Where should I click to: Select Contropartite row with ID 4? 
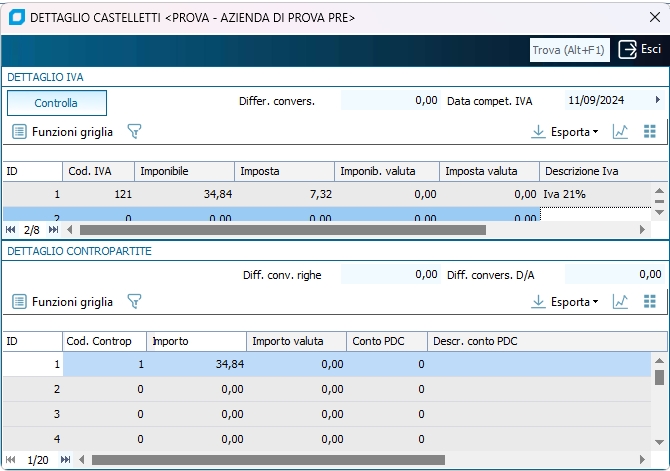click(327, 439)
